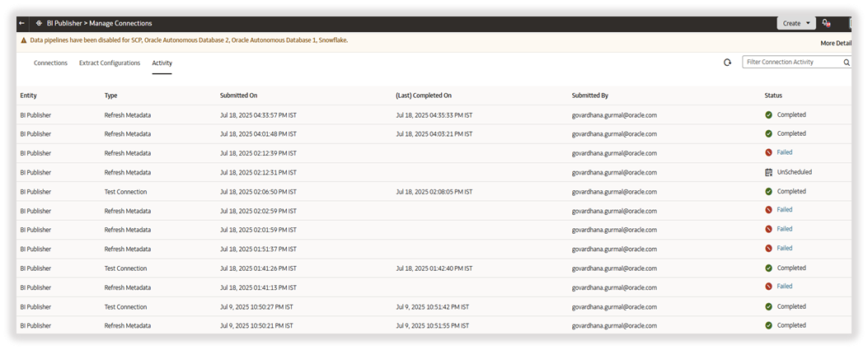Click the search magnifier icon in filter box

pyautogui.click(x=847, y=63)
